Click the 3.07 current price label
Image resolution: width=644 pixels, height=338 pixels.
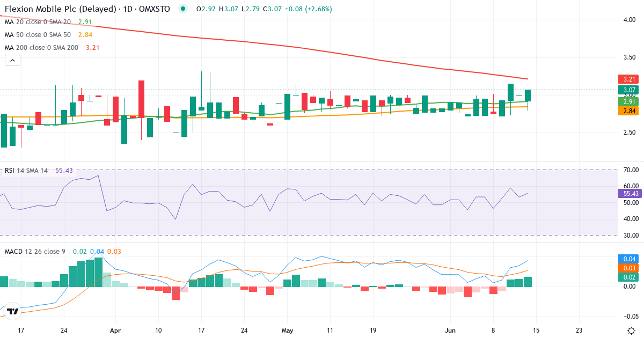(629, 90)
